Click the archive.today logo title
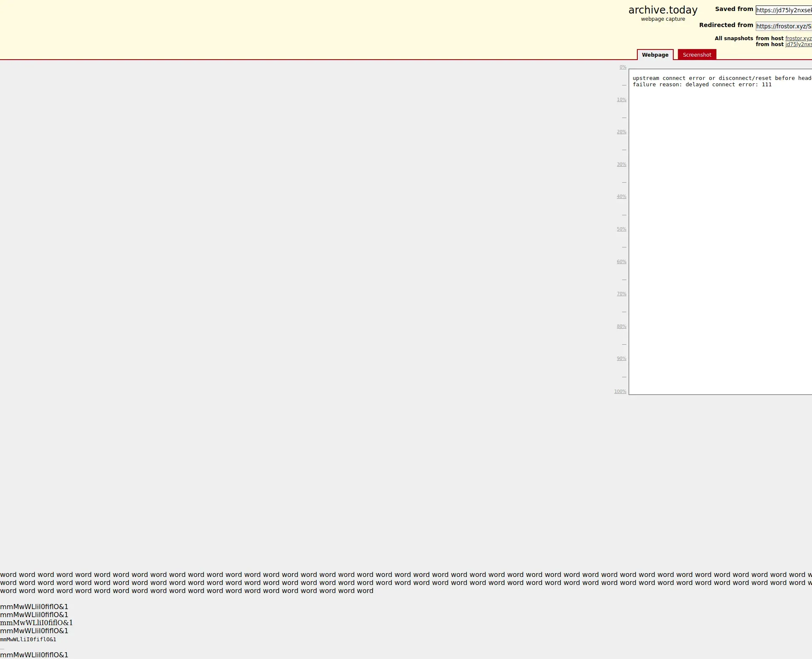The height and width of the screenshot is (659, 812). (663, 10)
